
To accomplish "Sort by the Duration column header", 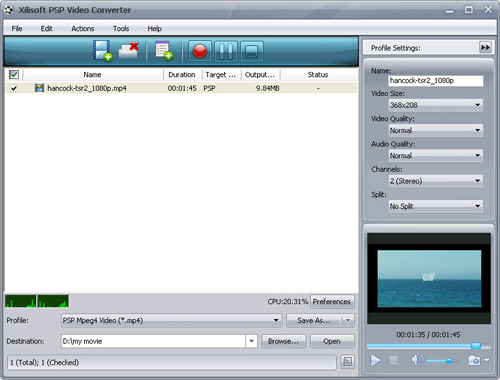I will pyautogui.click(x=182, y=75).
